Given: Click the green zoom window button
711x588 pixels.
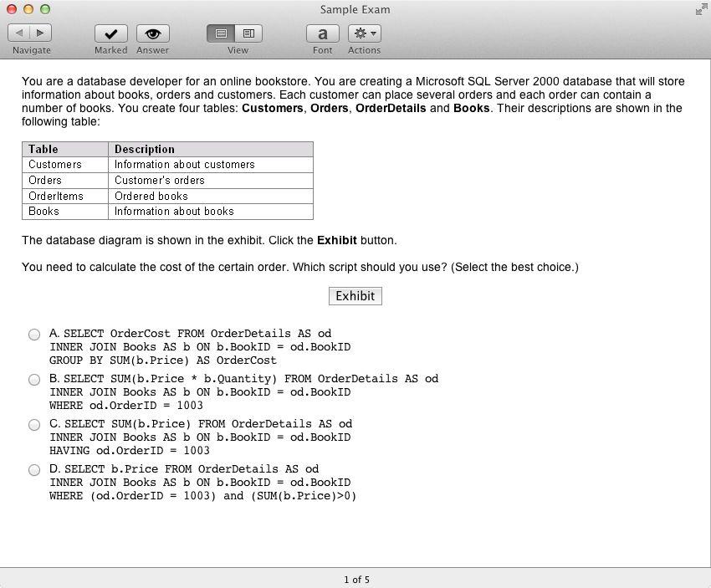Looking at the screenshot, I should click(45, 9).
